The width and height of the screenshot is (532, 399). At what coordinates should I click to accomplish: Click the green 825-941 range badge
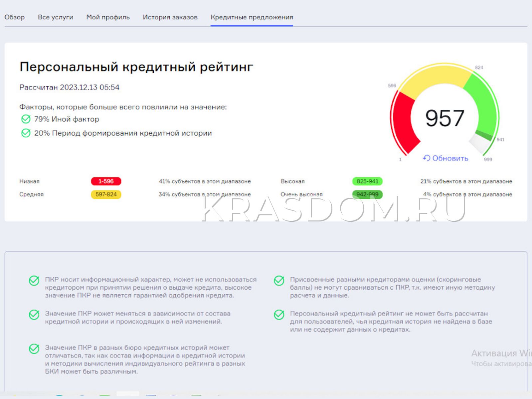coord(367,181)
